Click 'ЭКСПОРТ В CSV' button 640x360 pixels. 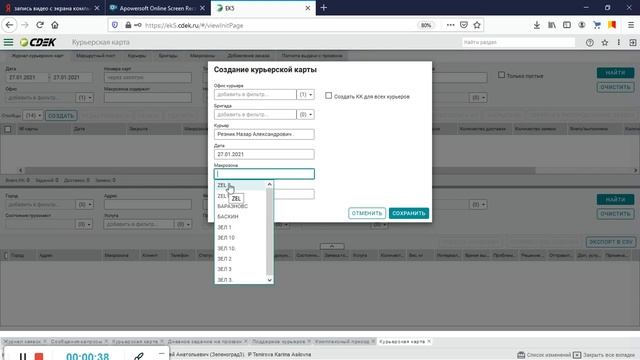611,242
